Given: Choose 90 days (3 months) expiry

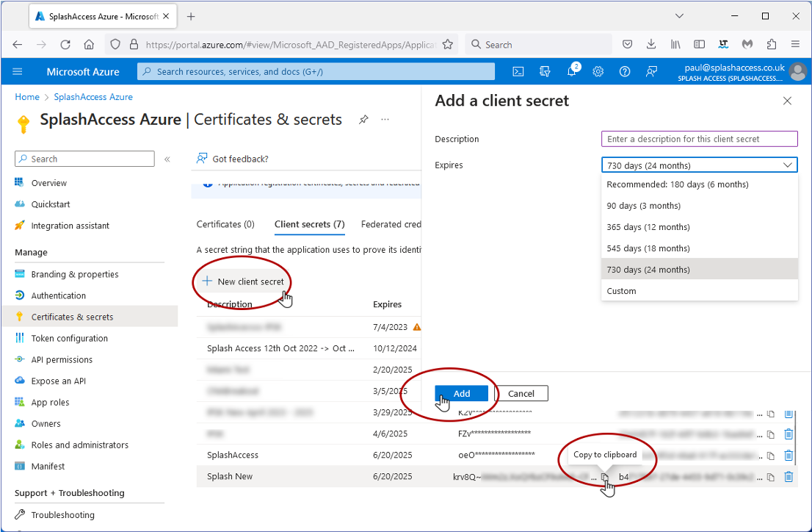Looking at the screenshot, I should click(699, 206).
